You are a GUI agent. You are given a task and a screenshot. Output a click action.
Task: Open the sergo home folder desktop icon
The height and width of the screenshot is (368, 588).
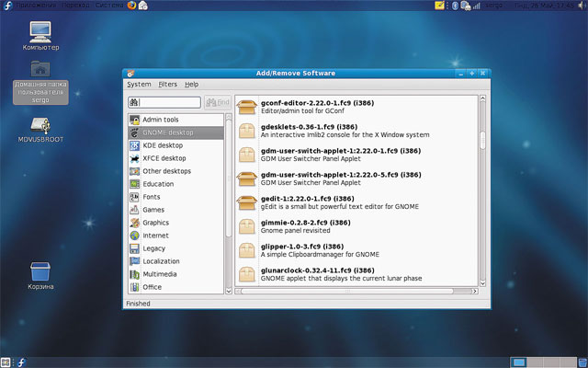(x=40, y=69)
